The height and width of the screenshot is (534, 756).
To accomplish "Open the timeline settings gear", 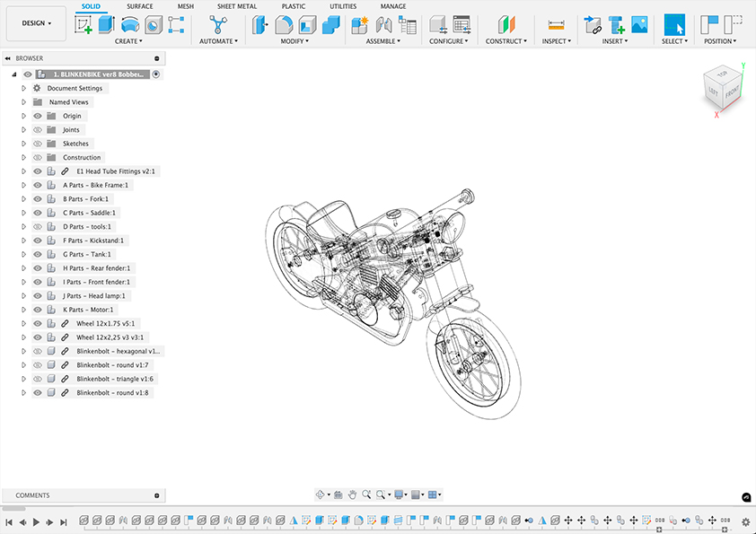I will 745,521.
